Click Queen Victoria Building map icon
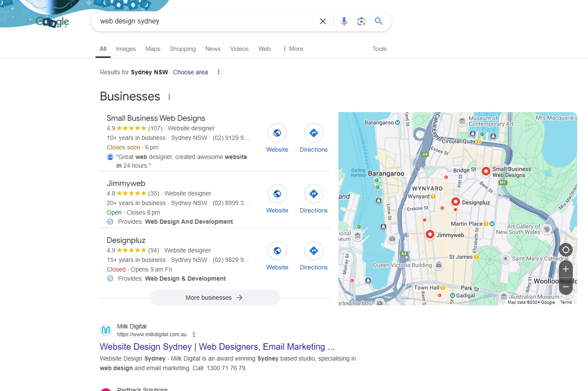 point(439,265)
